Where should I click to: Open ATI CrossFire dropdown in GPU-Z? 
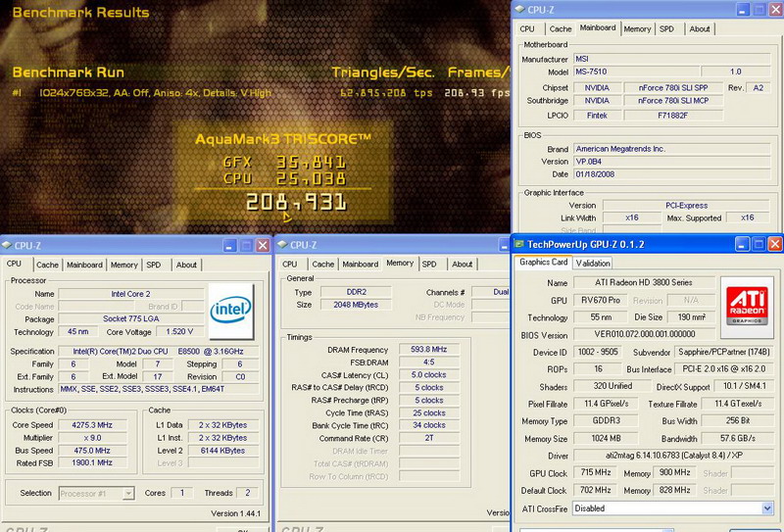point(767,508)
